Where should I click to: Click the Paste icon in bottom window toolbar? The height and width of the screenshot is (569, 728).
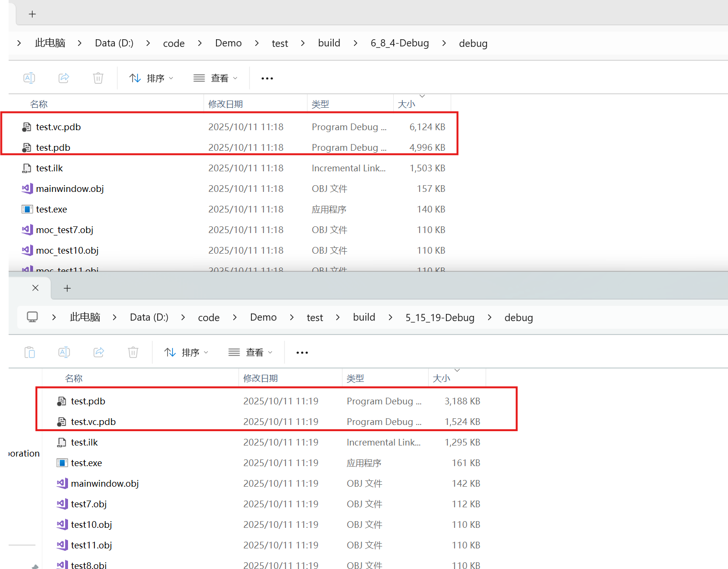(30, 352)
